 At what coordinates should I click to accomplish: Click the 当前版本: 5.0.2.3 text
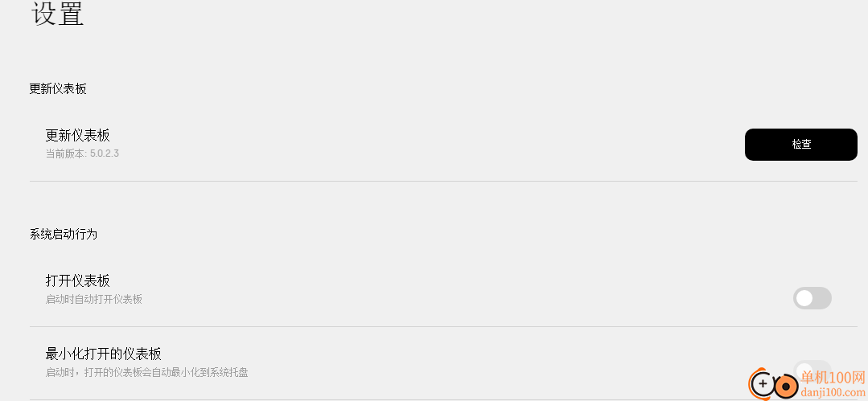click(82, 153)
